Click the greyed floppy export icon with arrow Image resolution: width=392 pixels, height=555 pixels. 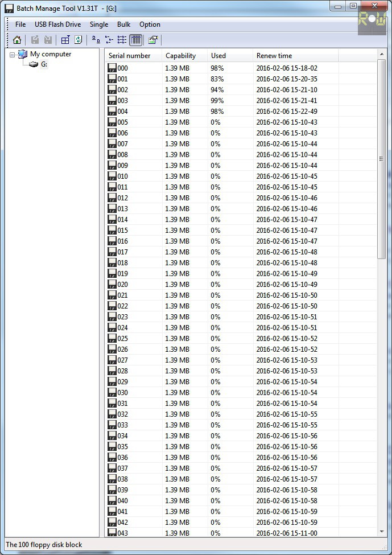pos(35,40)
